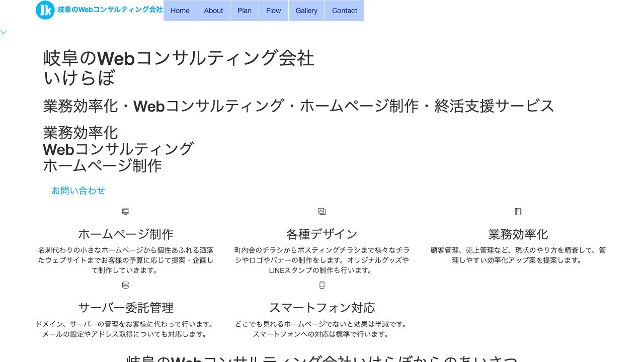
Task: Open the Gallery navigation item
Action: point(306,11)
